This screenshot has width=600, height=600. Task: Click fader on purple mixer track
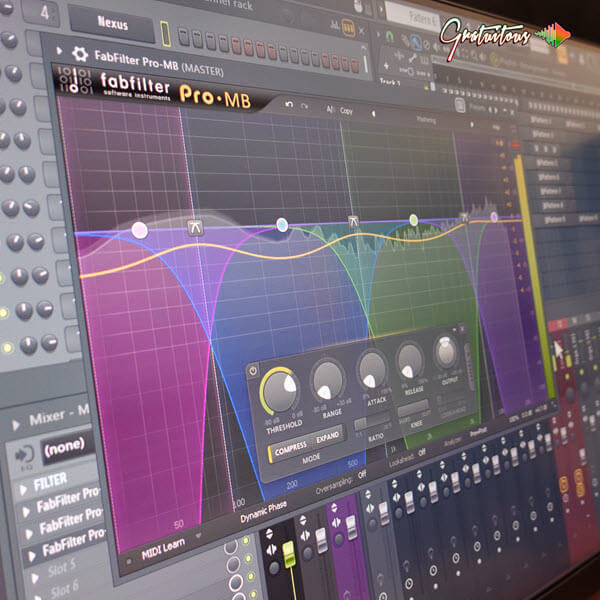click(x=351, y=527)
